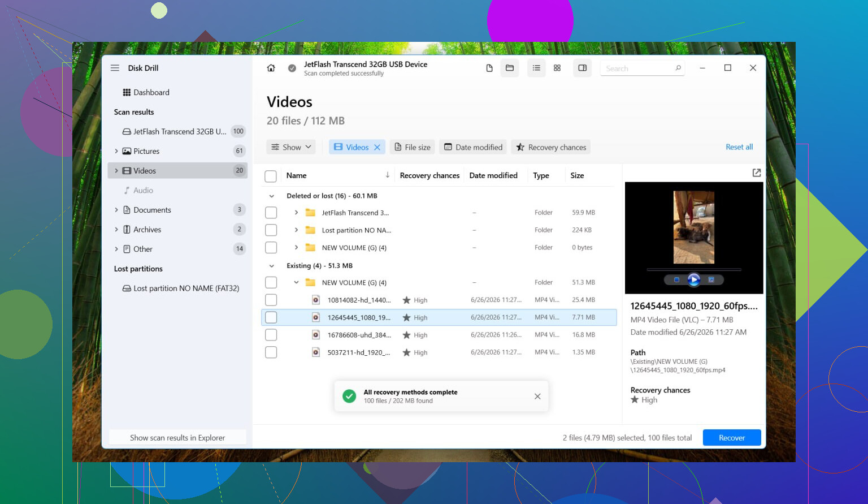Viewport: 868px width, 504px height.
Task: Select the grid thumbnails layout icon
Action: pyautogui.click(x=557, y=68)
